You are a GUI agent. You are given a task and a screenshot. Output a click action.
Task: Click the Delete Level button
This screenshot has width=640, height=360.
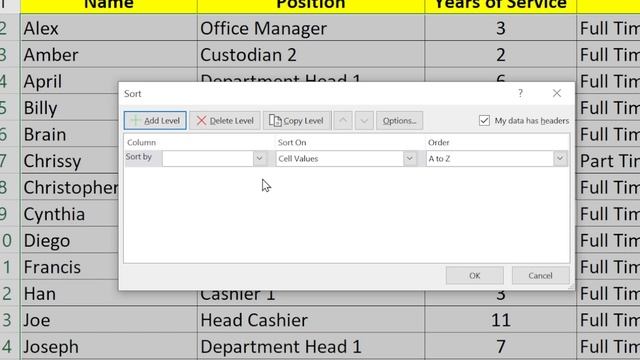(x=224, y=120)
